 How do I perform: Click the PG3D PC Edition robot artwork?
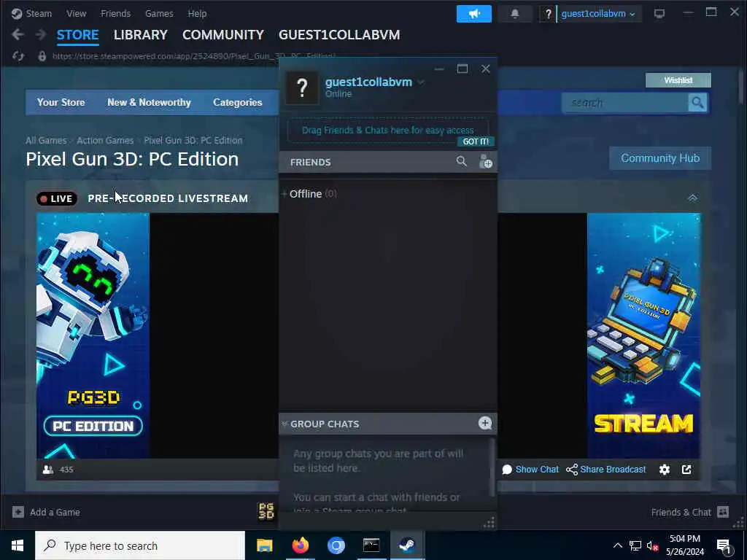(93, 335)
